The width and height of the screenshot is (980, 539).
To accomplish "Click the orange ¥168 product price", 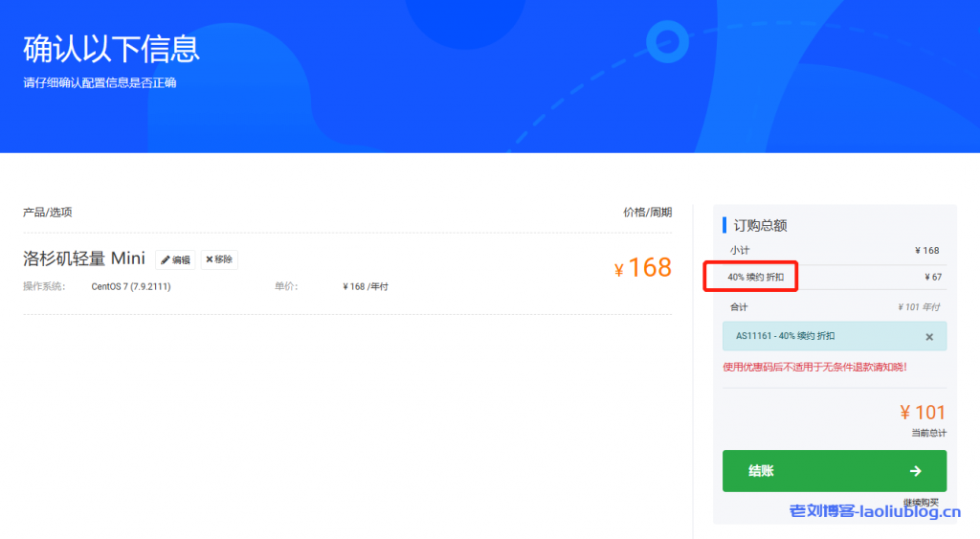I will [643, 267].
